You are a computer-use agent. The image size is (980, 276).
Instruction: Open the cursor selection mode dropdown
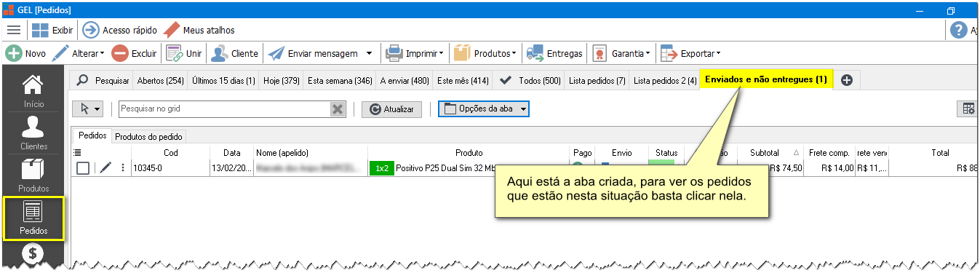(87, 109)
